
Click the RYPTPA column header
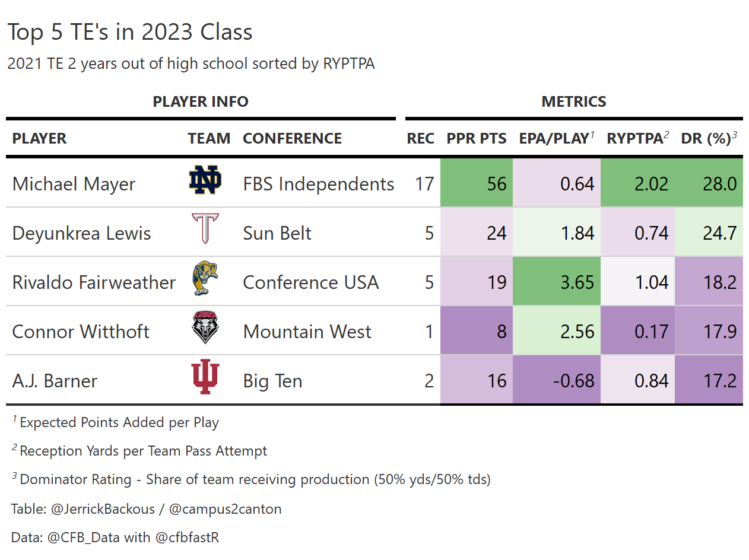click(634, 139)
